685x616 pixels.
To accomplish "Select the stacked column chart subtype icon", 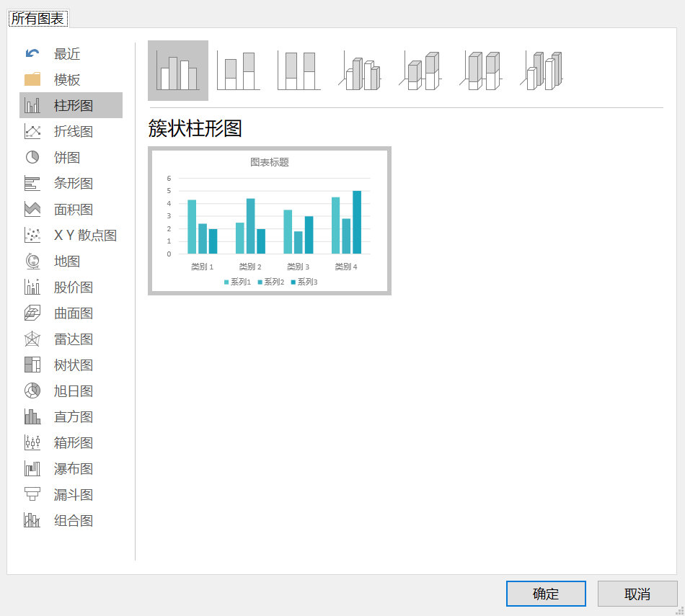I will (x=239, y=71).
